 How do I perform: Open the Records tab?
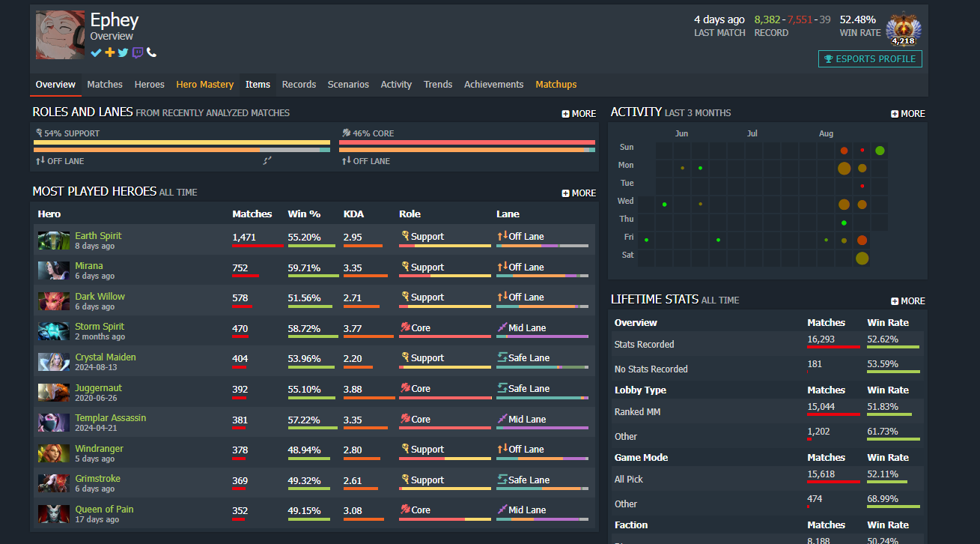coord(299,85)
